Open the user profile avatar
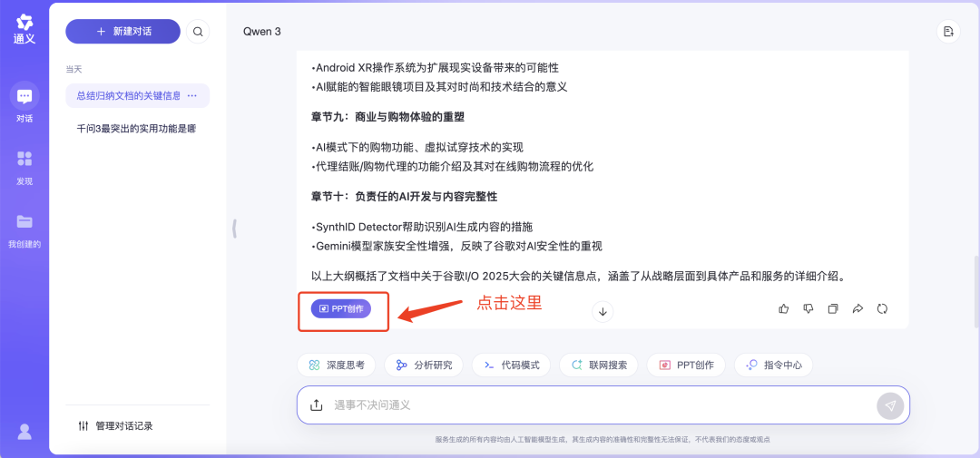Viewport: 980px width, 458px height. tap(24, 432)
